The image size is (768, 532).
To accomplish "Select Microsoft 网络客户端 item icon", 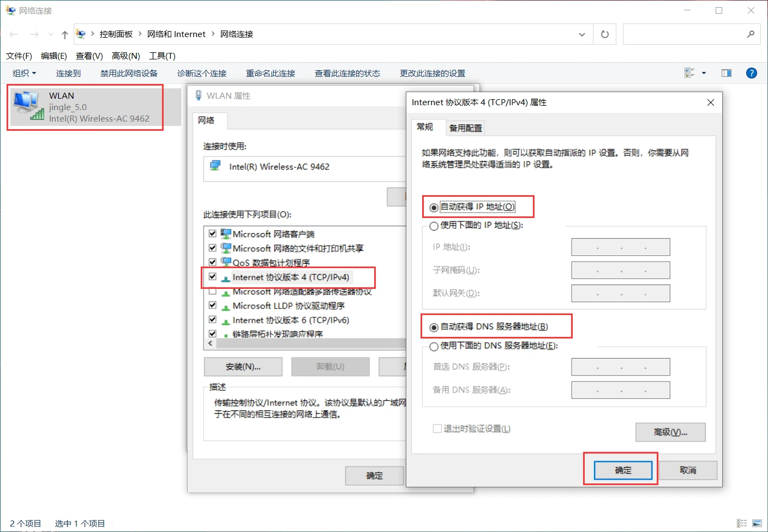I will [x=226, y=234].
